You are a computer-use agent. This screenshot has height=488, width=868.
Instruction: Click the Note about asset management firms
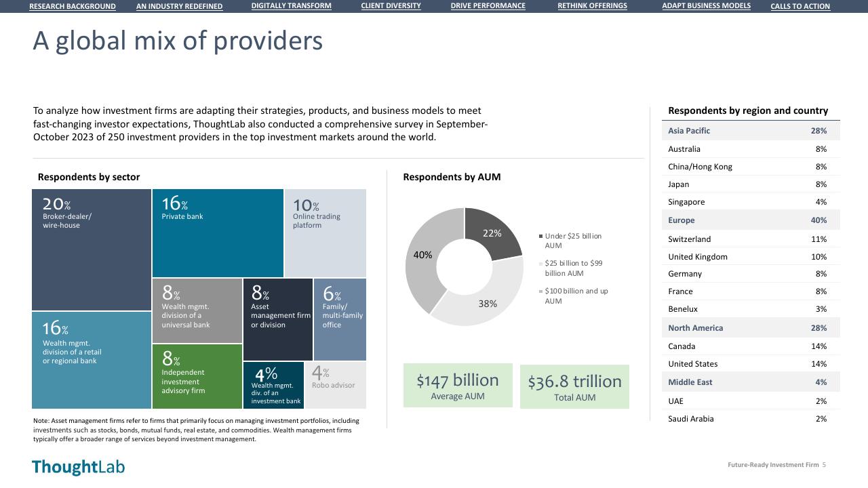[x=196, y=430]
